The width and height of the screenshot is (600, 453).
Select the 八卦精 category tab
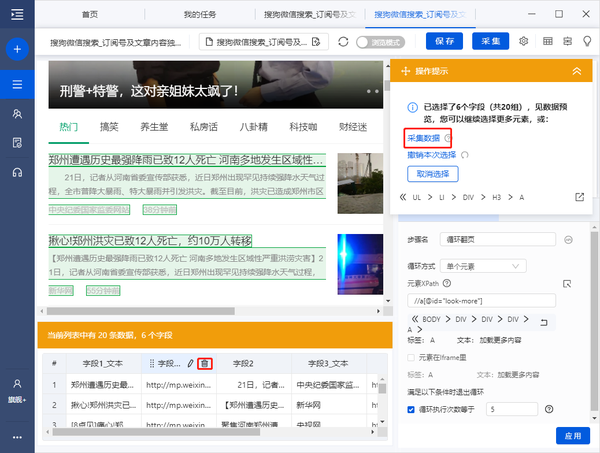[253, 127]
